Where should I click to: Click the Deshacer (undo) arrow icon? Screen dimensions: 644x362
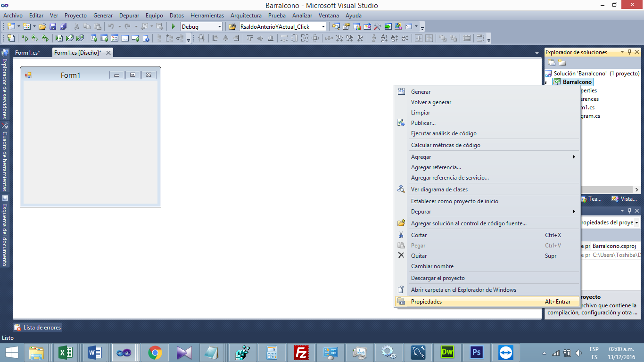point(111,26)
